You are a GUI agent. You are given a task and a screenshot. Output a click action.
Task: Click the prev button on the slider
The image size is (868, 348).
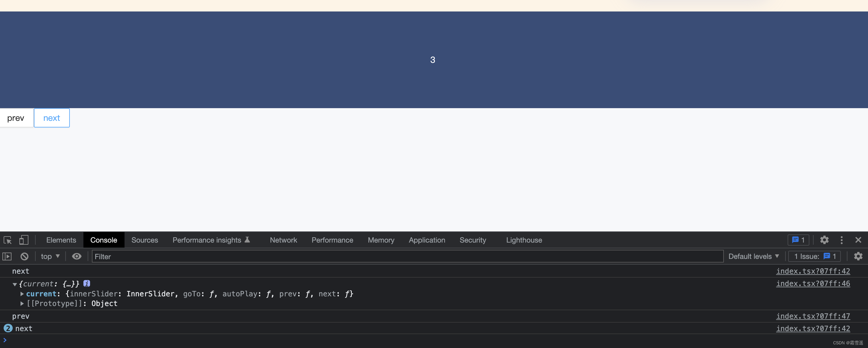coord(15,117)
